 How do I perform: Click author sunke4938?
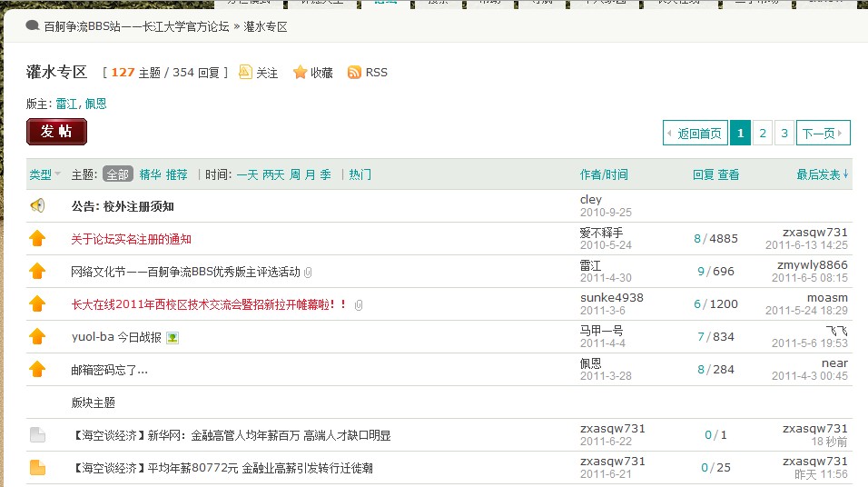point(612,297)
